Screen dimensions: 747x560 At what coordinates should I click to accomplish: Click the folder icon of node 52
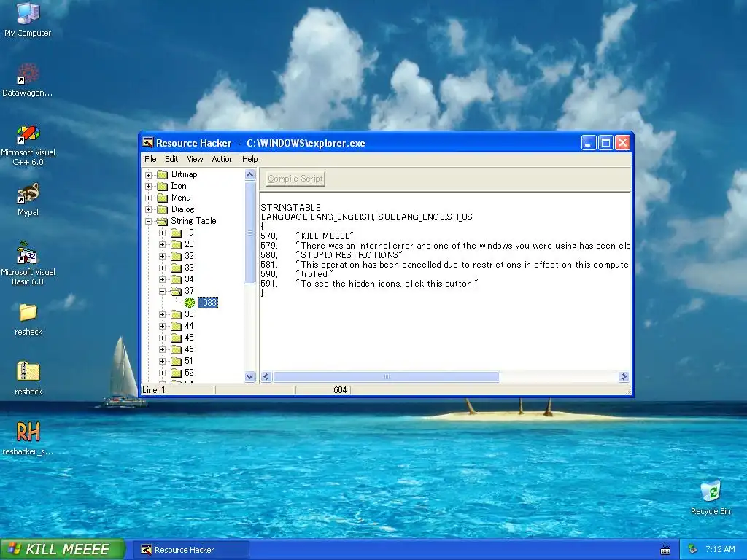[x=177, y=373]
